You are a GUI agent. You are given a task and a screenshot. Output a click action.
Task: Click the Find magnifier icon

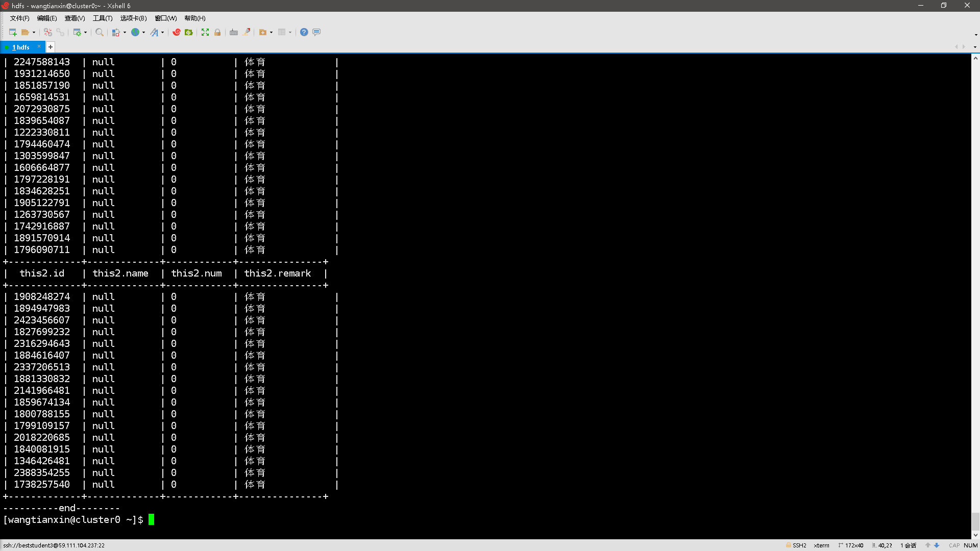pos(100,32)
